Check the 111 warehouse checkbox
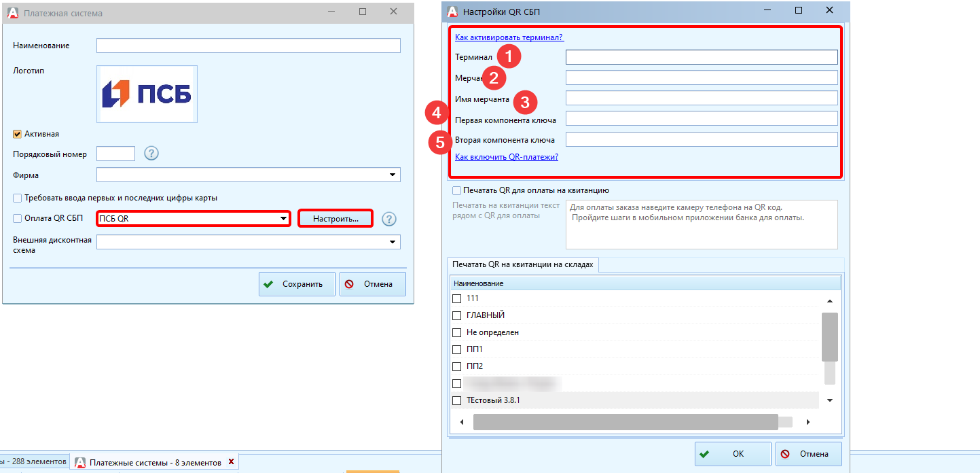The image size is (980, 473). (456, 298)
